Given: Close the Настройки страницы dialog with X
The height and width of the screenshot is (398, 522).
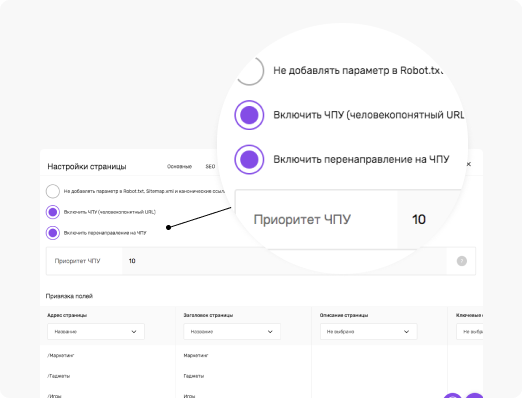Looking at the screenshot, I should 468,164.
